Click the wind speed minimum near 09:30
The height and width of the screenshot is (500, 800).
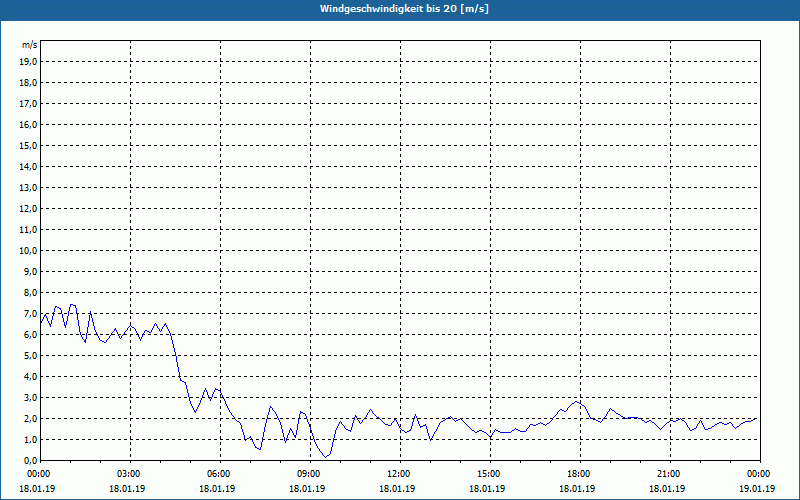[326, 457]
